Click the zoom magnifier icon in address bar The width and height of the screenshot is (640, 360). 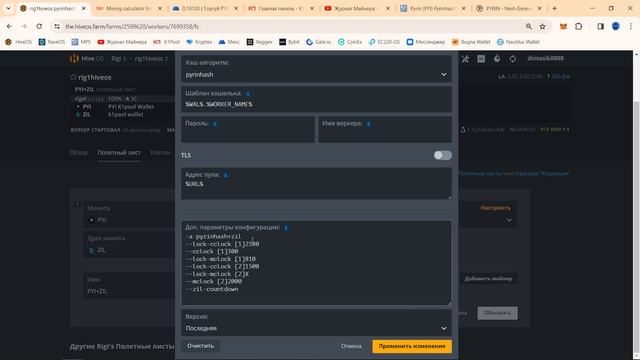tap(529, 26)
